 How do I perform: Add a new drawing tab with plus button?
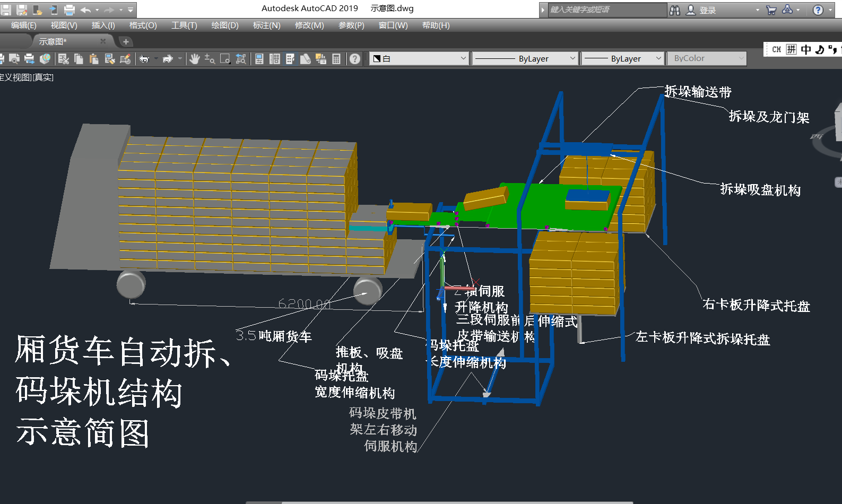[x=126, y=41]
